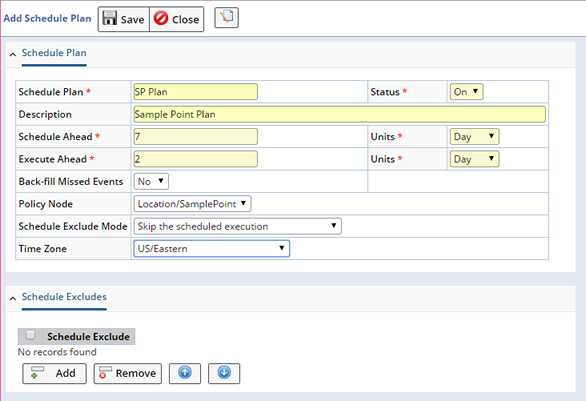Viewport: 586px width, 401px height.
Task: Click the Description input field
Action: 339,114
